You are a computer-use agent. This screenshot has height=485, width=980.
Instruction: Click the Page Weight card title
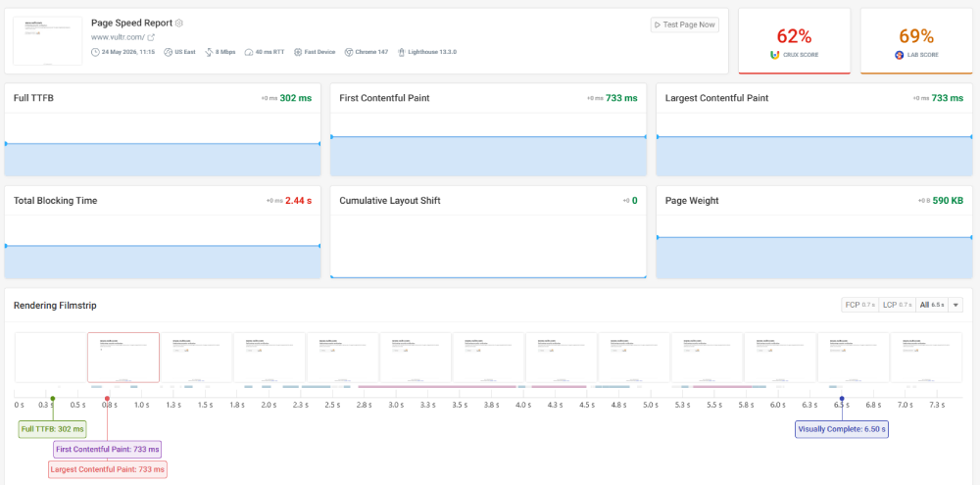692,201
